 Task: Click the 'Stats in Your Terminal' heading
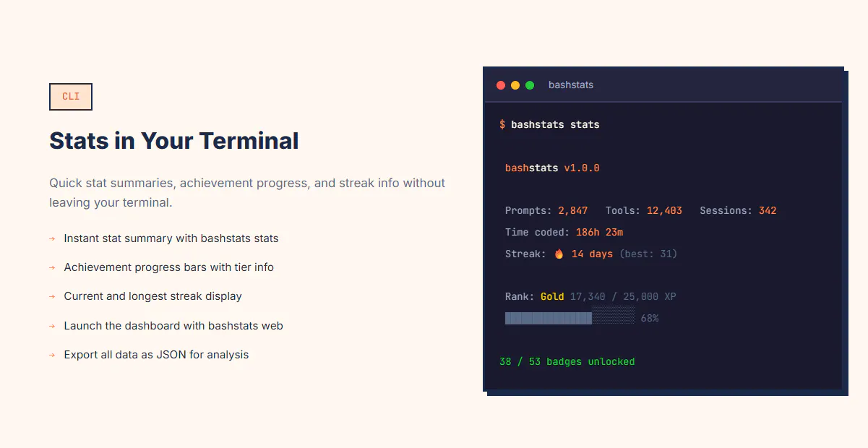174,140
